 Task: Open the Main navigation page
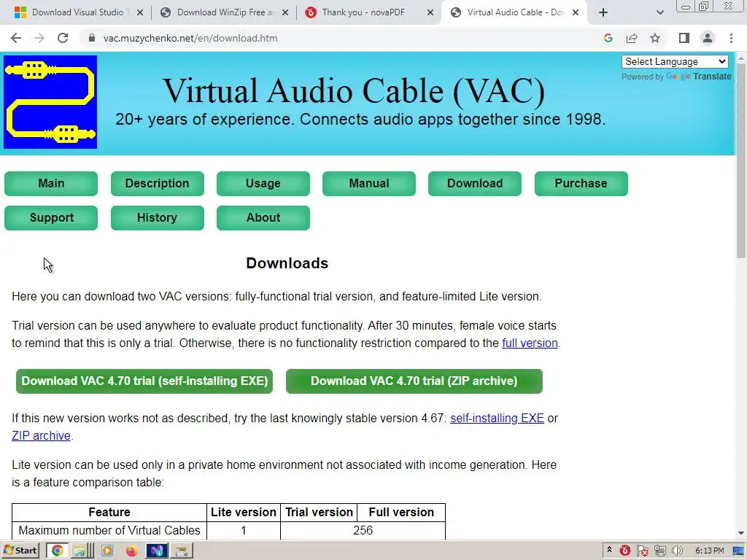(x=51, y=183)
